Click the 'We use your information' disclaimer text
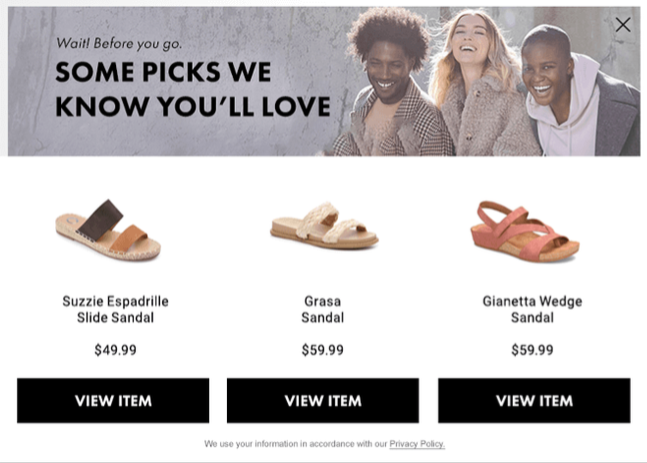The width and height of the screenshot is (647, 463). (295, 444)
